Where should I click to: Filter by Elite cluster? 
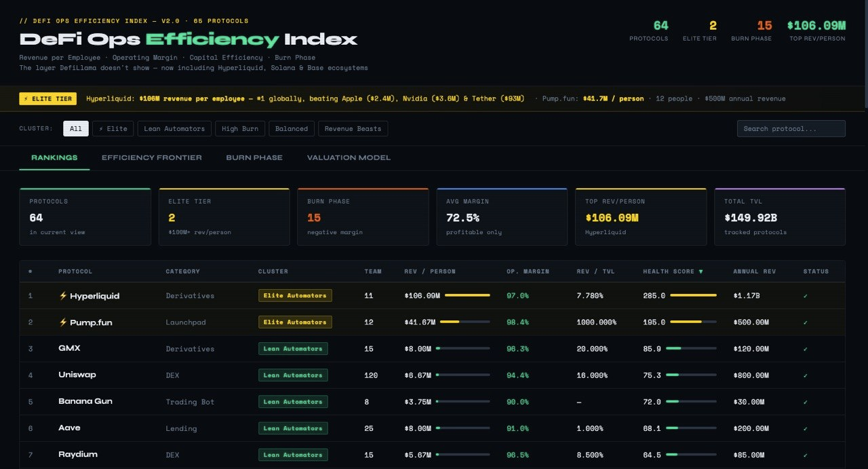click(113, 128)
